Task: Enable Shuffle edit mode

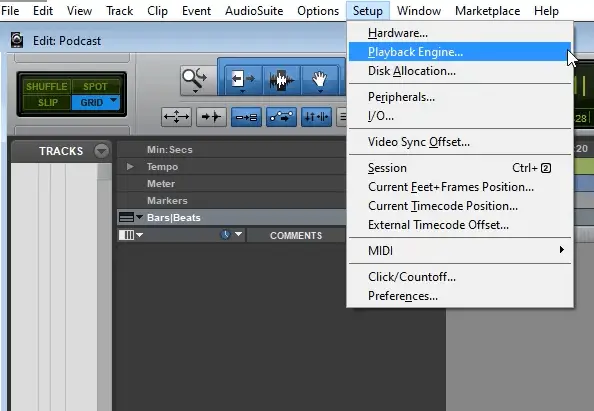Action: coord(47,86)
